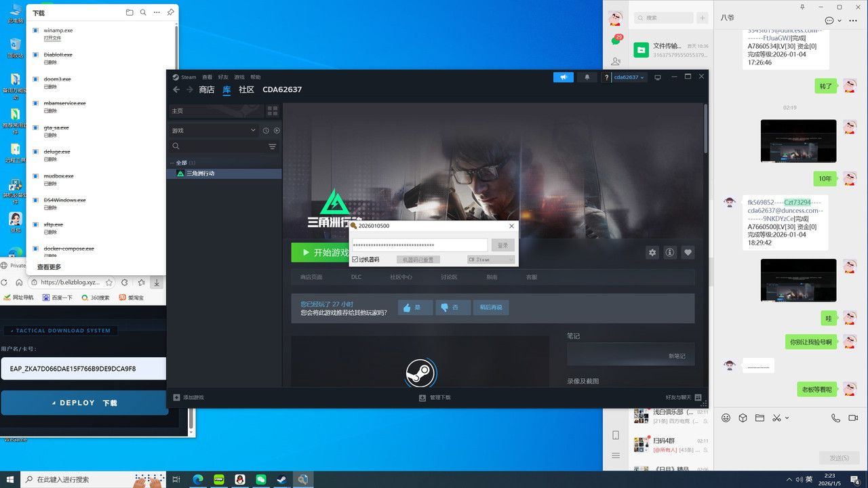868x488 pixels.
Task: Click WeChat send file folder icon
Action: (x=759, y=418)
